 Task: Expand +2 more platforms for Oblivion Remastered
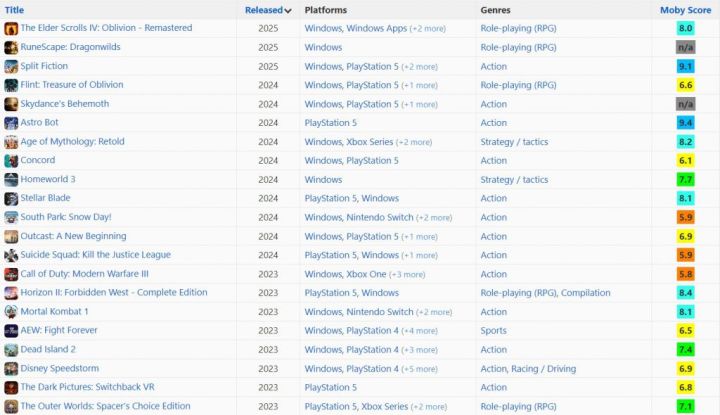[x=428, y=28]
